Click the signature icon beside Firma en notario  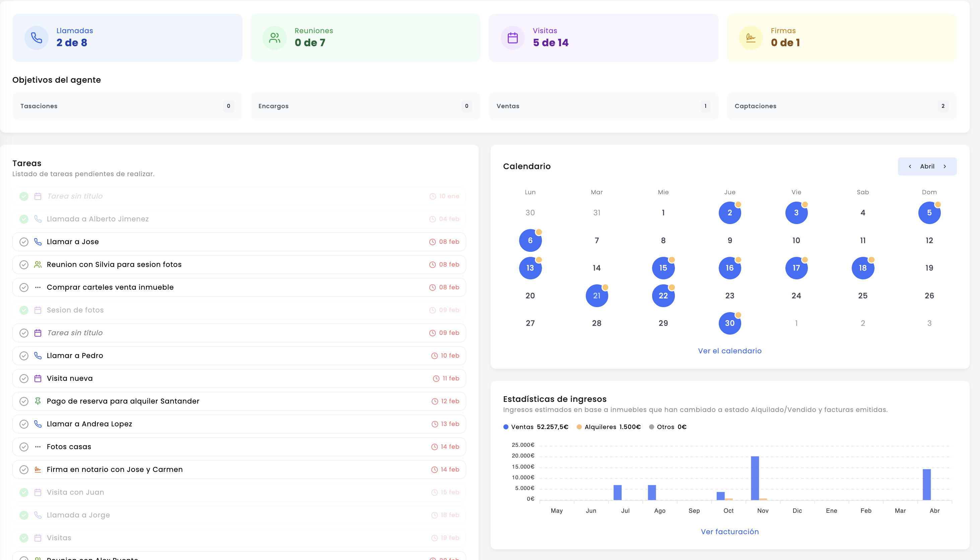pyautogui.click(x=38, y=469)
